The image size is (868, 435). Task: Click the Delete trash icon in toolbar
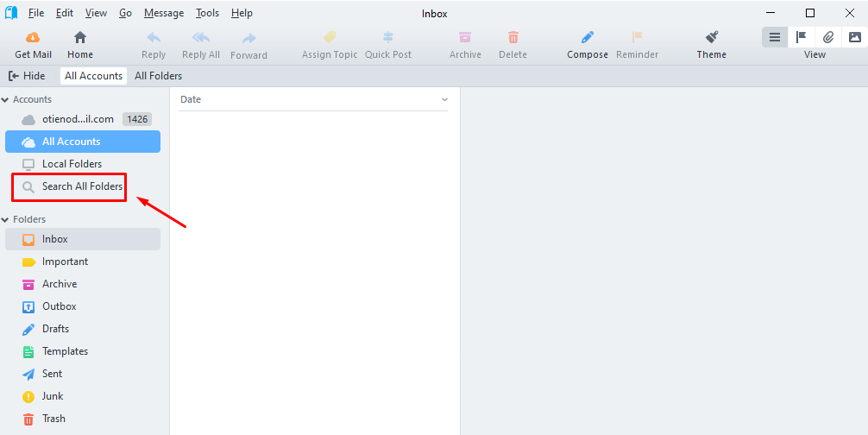[513, 37]
